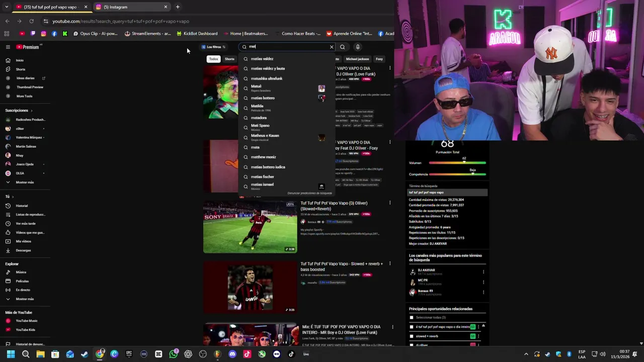Open the YouTube hamburger guide menu
Screen dimensions: 644x362
point(8,47)
